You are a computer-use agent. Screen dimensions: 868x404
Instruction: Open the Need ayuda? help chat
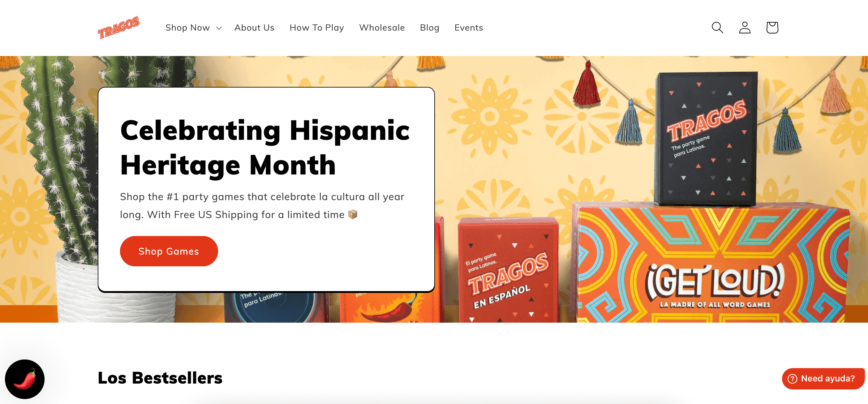(x=823, y=378)
